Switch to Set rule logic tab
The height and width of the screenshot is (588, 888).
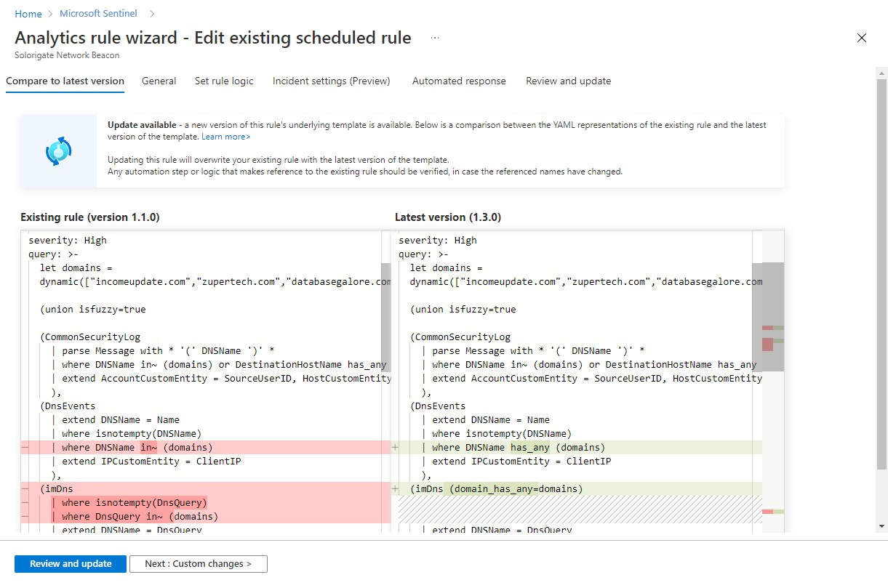[224, 81]
